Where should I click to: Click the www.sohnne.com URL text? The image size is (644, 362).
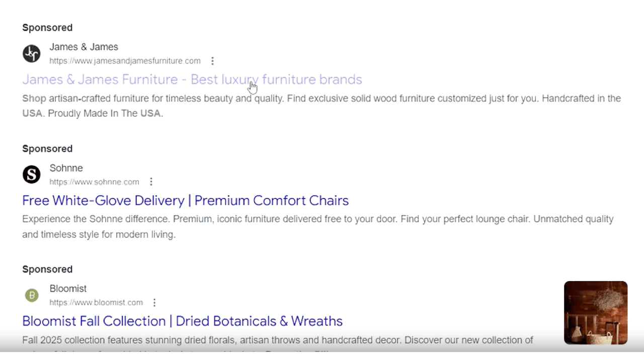coord(94,182)
